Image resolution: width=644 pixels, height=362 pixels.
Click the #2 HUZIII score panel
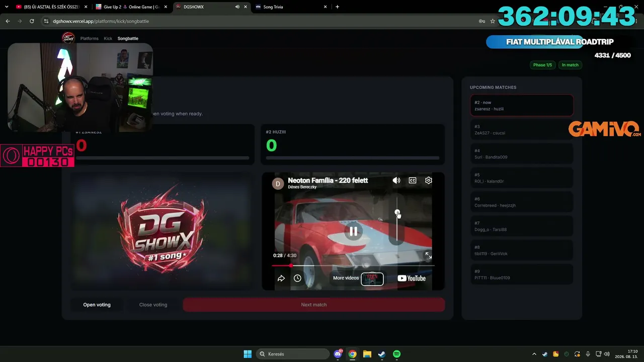(x=353, y=144)
